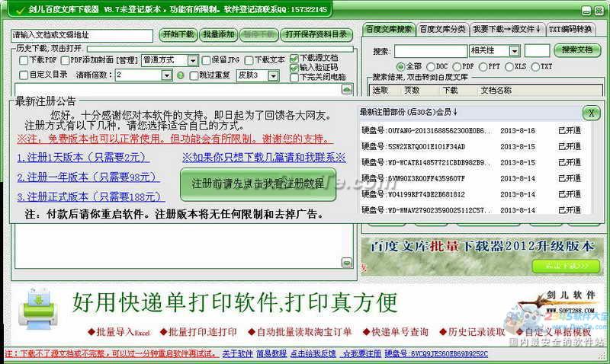Viewport: 610px width, 364px height.
Task: Select the 全部 radio button
Action: tap(400, 67)
